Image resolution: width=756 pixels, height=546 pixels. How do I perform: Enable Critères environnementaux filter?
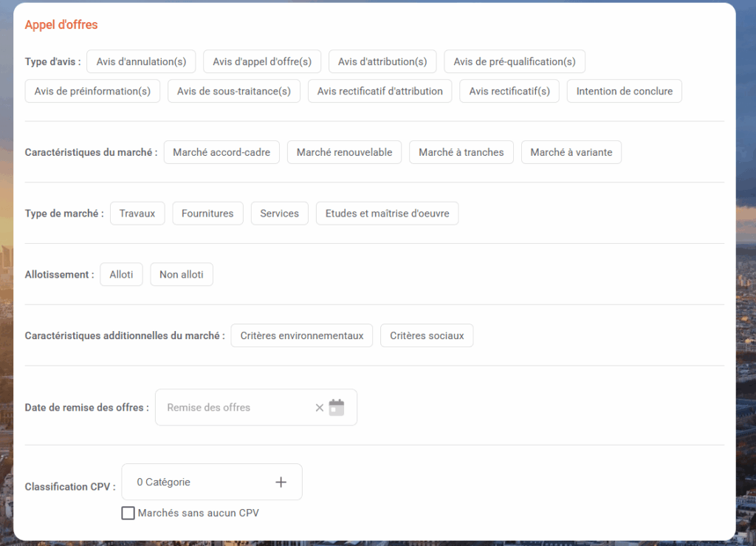tap(302, 335)
